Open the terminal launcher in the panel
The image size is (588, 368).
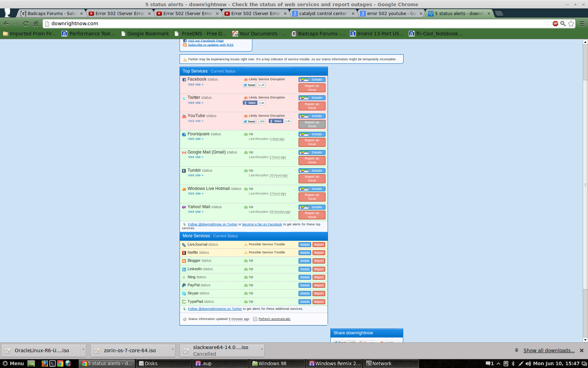(52, 363)
